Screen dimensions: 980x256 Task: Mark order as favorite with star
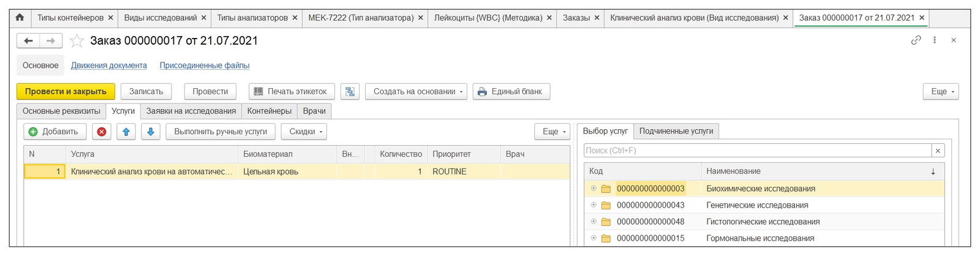point(77,41)
